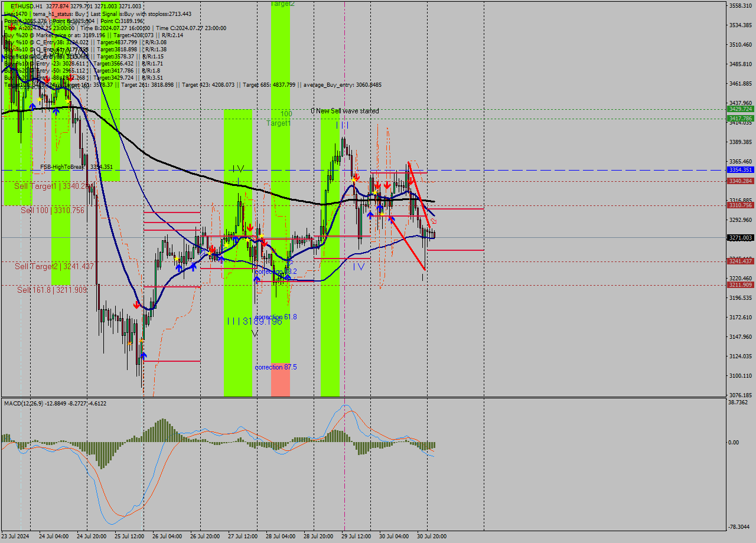Click 'Time B:2024.07.27 16:00:00' info text
This screenshot has width=756, height=543.
pyautogui.click(x=116, y=28)
